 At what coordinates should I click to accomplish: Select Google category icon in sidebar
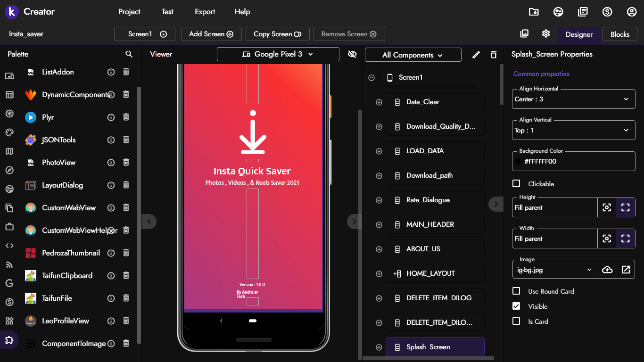pyautogui.click(x=9, y=283)
